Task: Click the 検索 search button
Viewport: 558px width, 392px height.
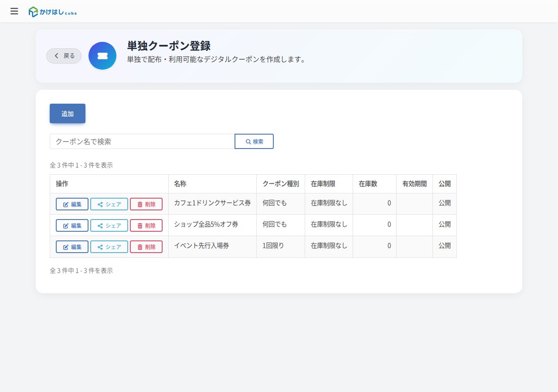Action: click(x=254, y=142)
